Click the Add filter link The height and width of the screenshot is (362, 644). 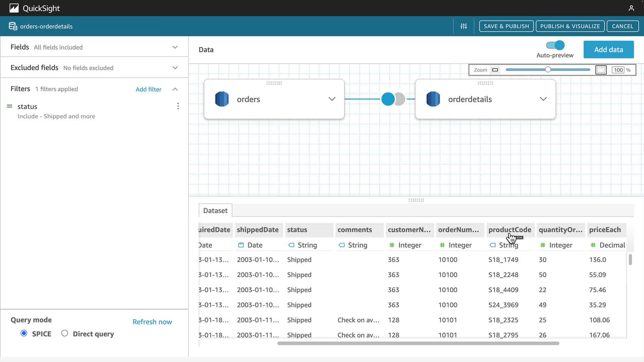click(x=148, y=89)
